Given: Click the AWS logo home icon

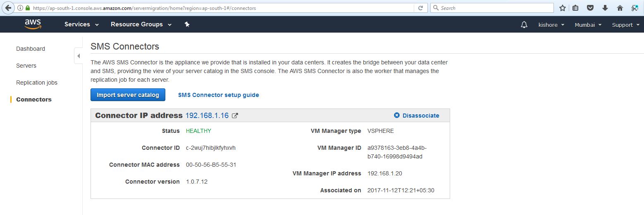Looking at the screenshot, I should [x=33, y=24].
